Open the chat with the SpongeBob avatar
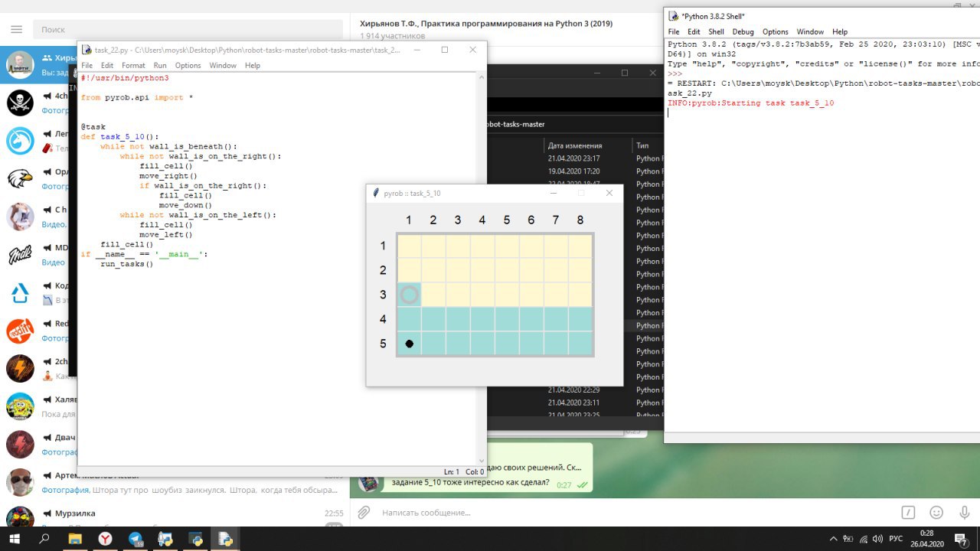The image size is (980, 551). click(x=20, y=406)
